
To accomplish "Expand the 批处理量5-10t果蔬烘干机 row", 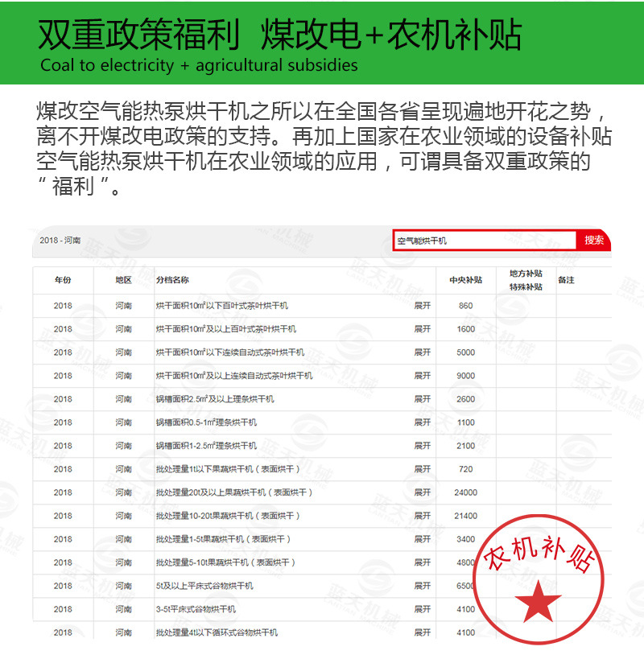I will (423, 562).
